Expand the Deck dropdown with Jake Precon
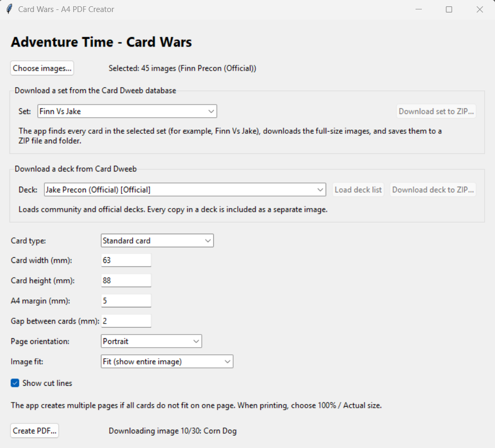Screen dimensions: 495x448 (185, 189)
